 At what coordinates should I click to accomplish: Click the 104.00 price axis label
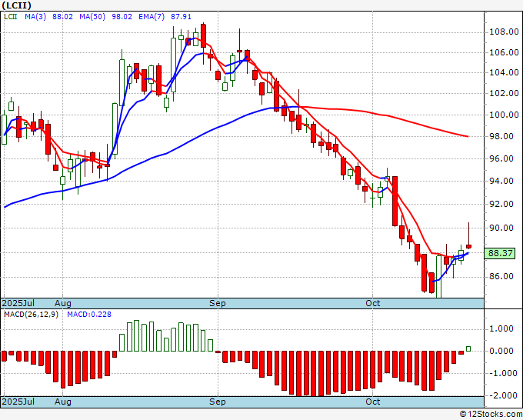tap(504, 73)
